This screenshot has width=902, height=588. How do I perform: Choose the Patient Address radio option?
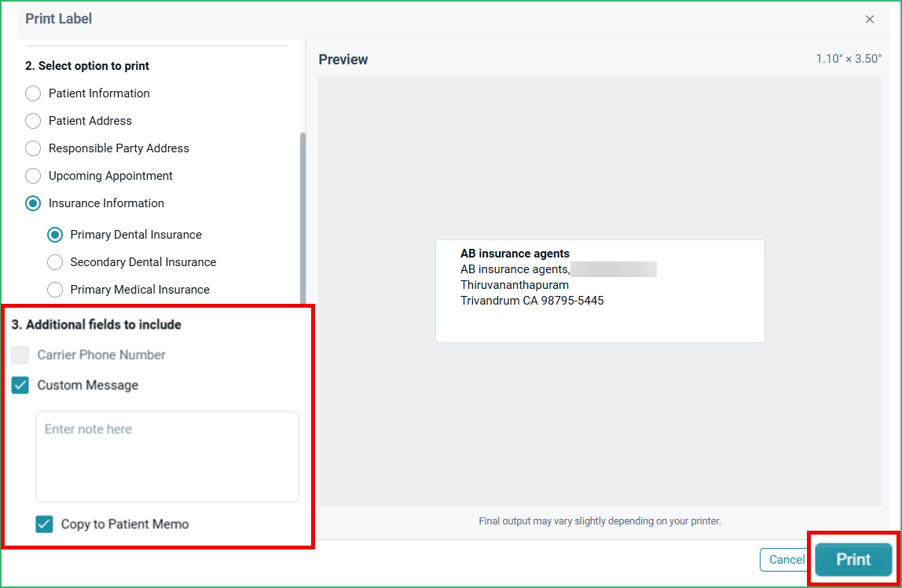33,121
